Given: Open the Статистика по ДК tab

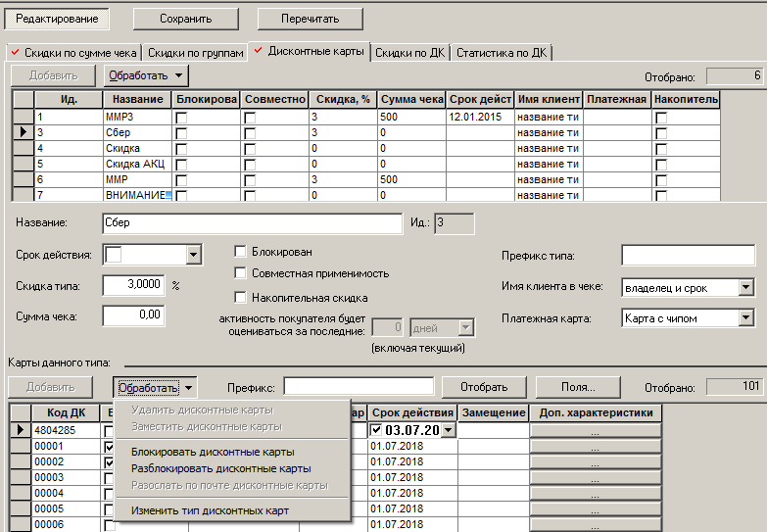Looking at the screenshot, I should [502, 53].
